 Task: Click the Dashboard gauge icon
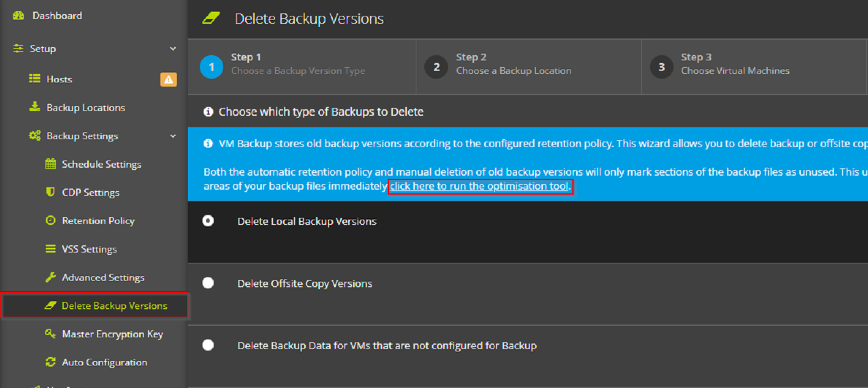18,16
